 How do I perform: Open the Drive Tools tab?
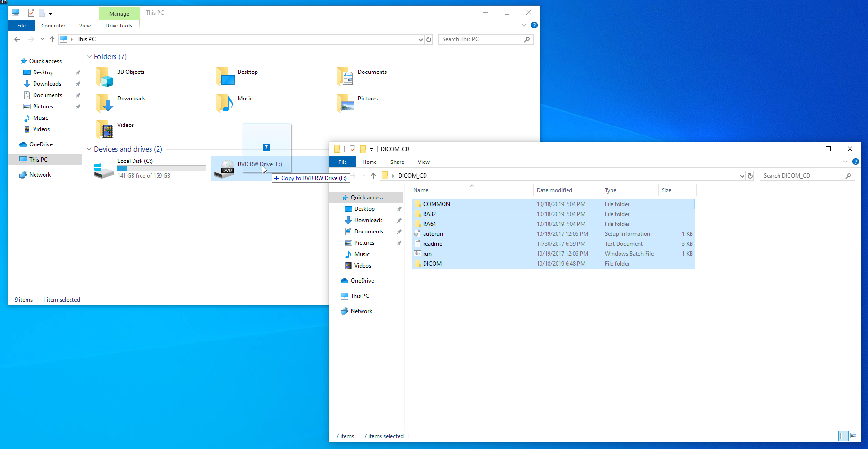point(119,26)
